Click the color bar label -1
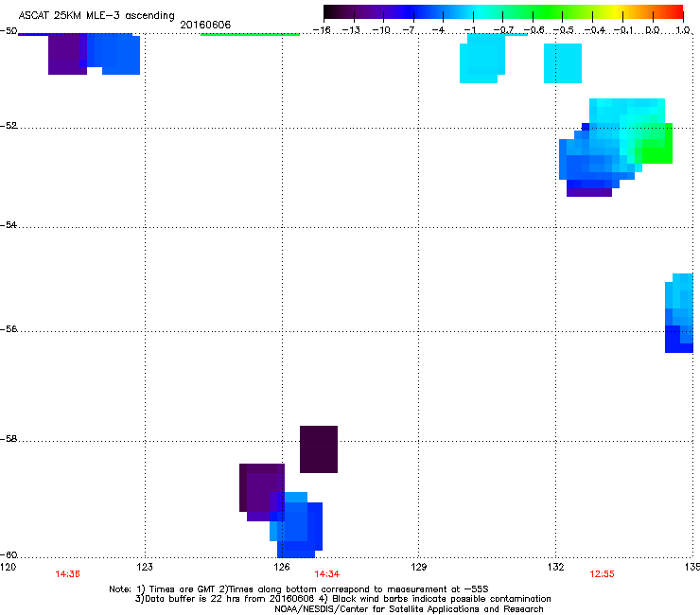Screen dimensions: 700x615 pyautogui.click(x=469, y=30)
